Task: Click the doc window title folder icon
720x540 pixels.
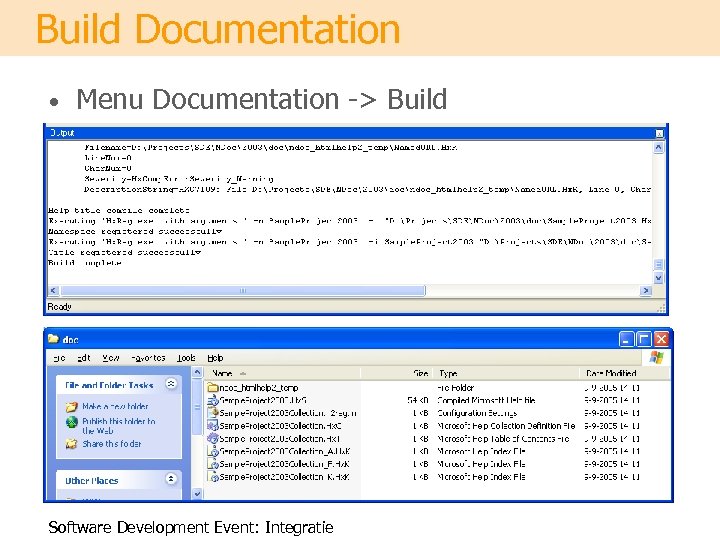Action: point(53,339)
